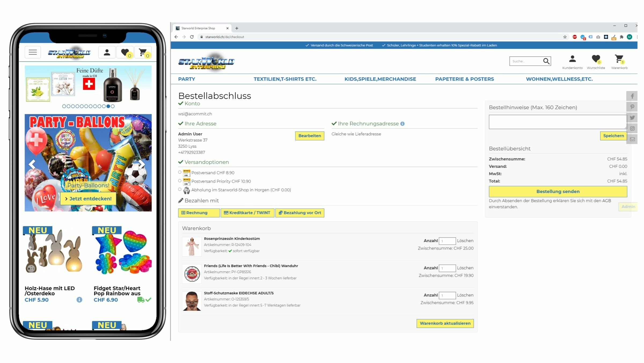Image resolution: width=644 pixels, height=363 pixels.
Task: Open KIDS,SPIELE,MERCHANDISE menu
Action: coord(380,79)
